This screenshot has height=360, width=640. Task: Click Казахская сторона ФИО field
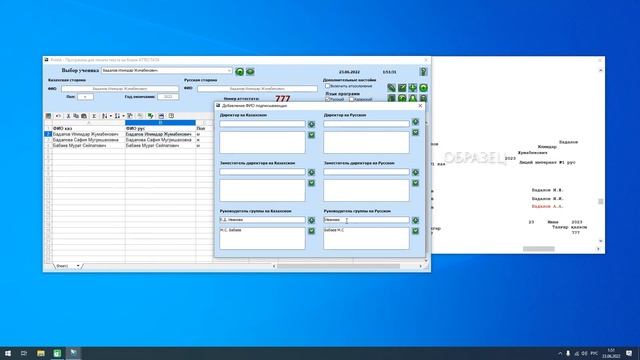click(x=120, y=89)
